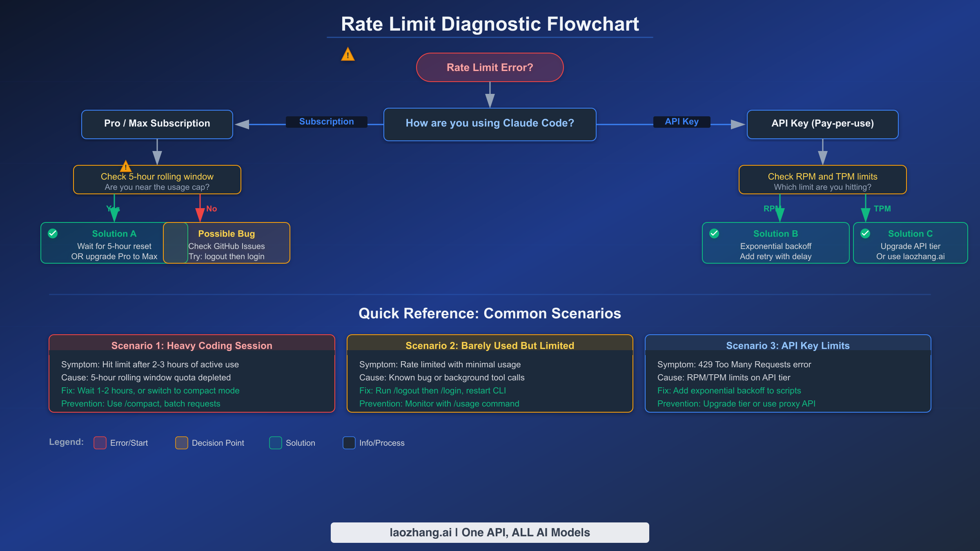Image resolution: width=980 pixels, height=551 pixels.
Task: Click the Info/Process legend swatch
Action: click(x=349, y=443)
